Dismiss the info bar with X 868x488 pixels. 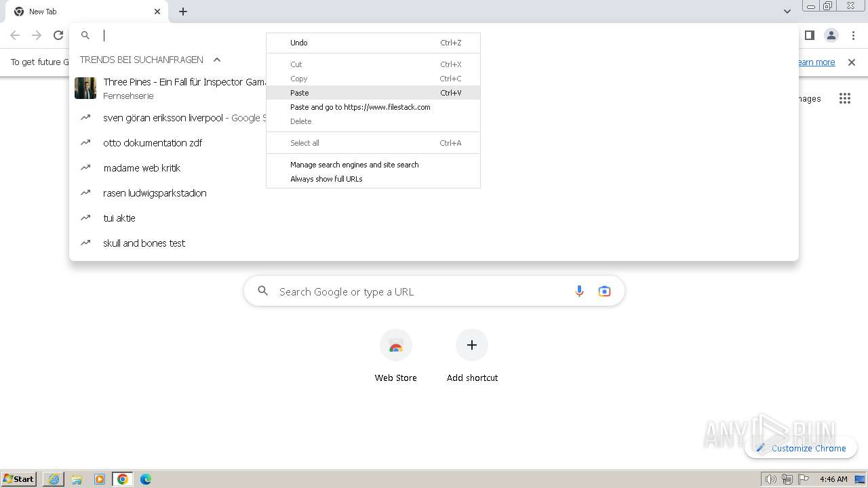click(x=852, y=62)
